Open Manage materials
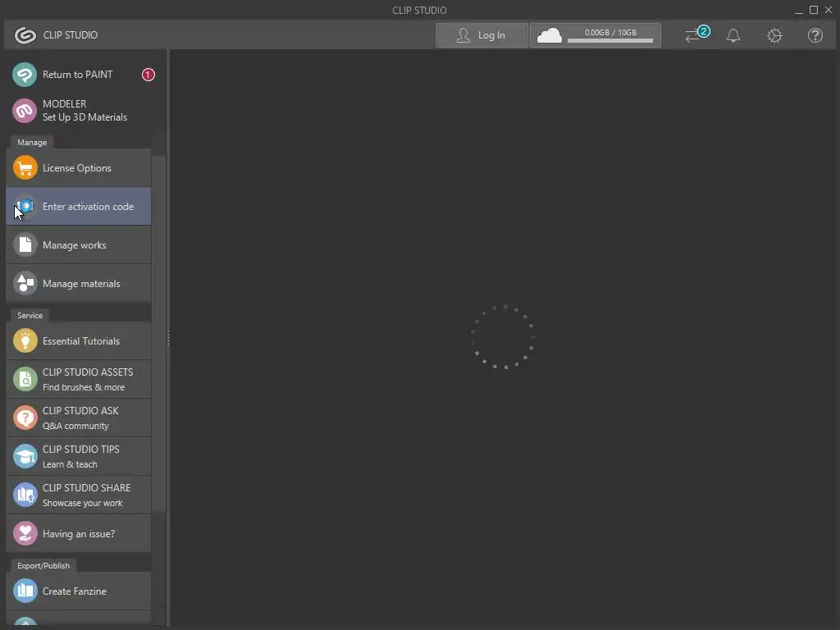840x630 pixels. [78, 283]
